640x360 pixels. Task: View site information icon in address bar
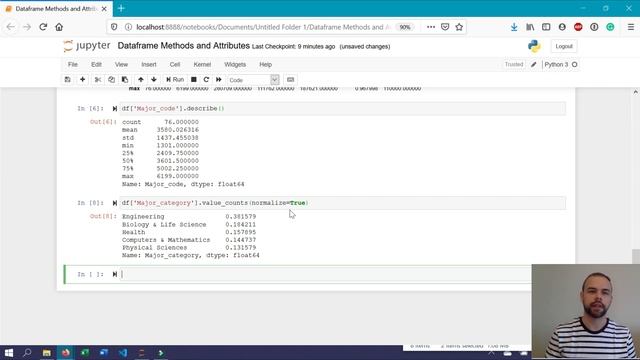point(128,27)
